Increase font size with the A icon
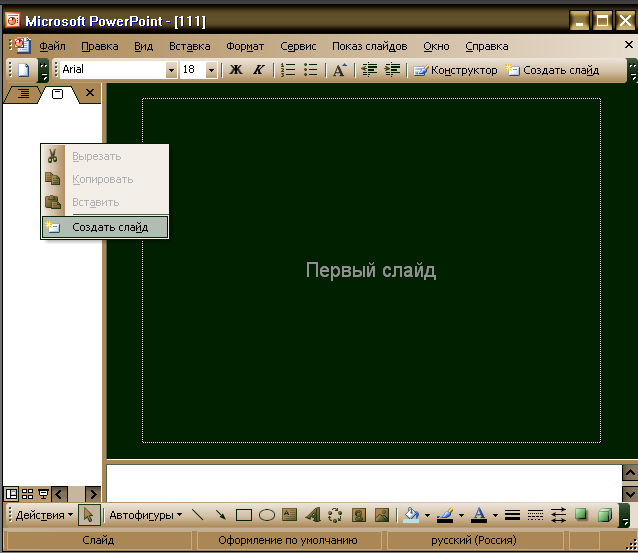Viewport: 638px width, 553px height. click(340, 70)
